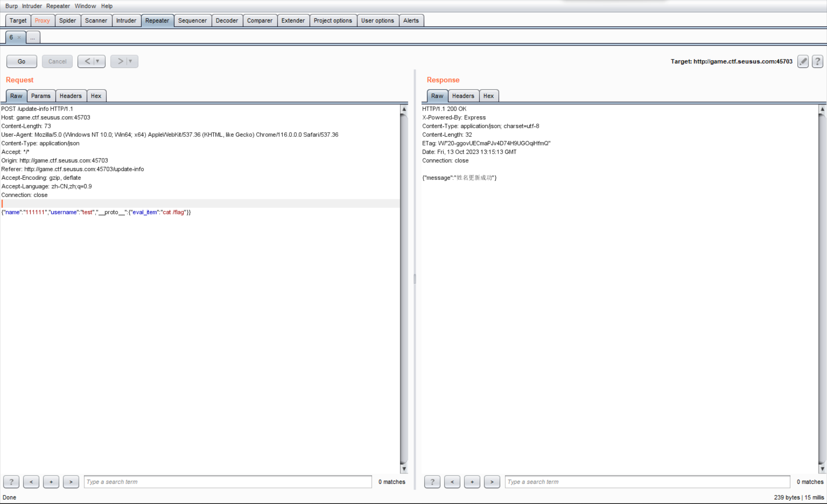Screen dimensions: 827x504
Task: Click the request search help icon
Action: [11, 482]
